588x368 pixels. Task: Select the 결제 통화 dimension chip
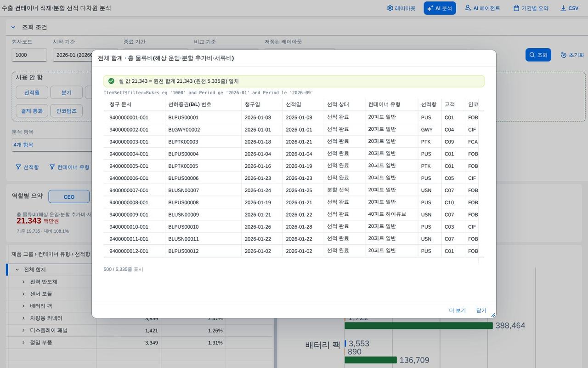pyautogui.click(x=32, y=111)
